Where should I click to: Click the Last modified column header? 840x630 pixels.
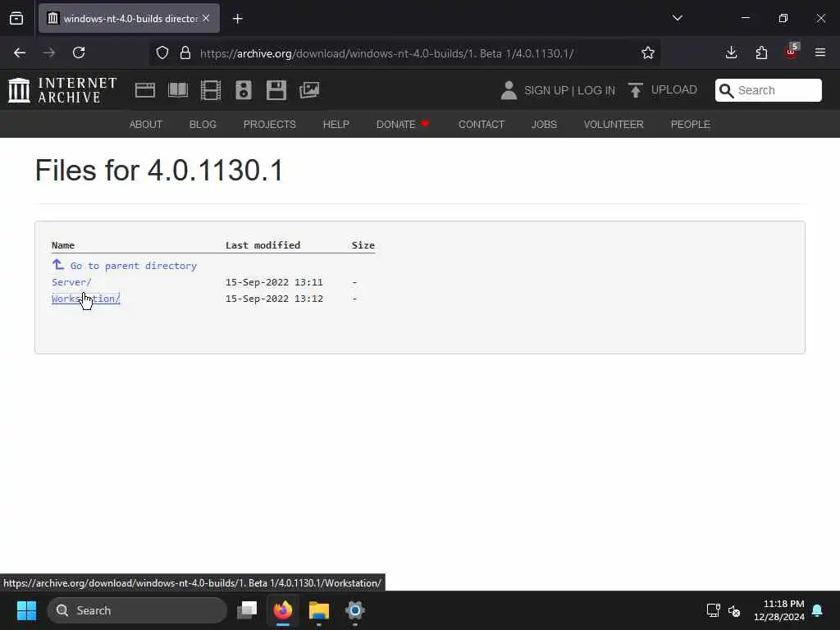point(262,244)
